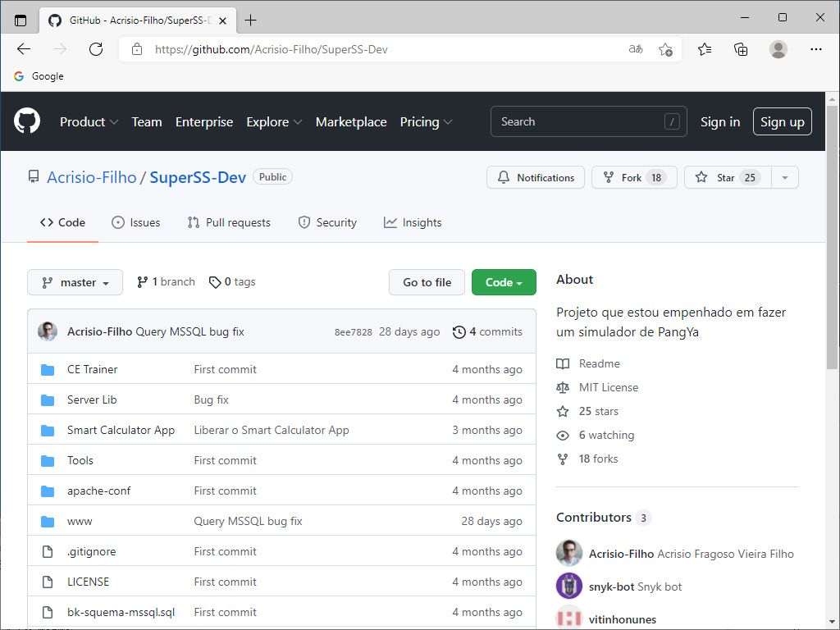Click the Sign in link

[720, 122]
